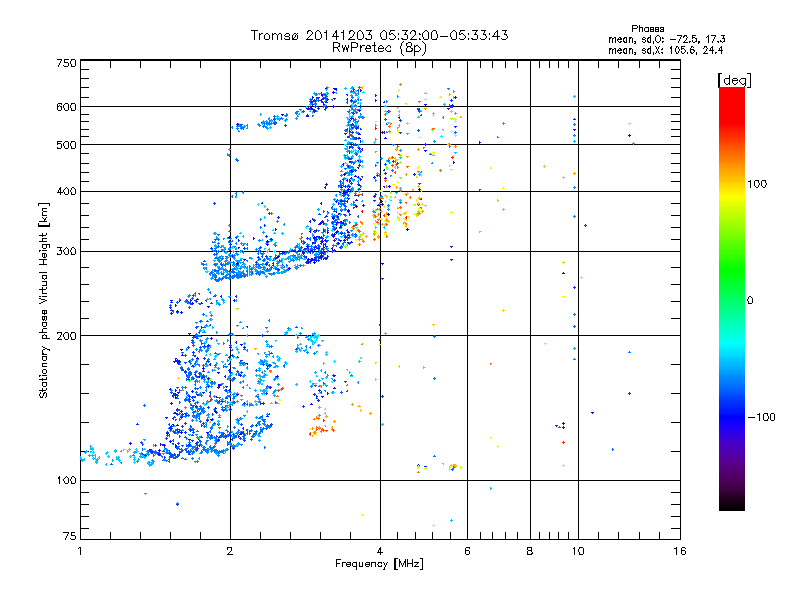Viewport: 800px width, 600px height.
Task: Click the 'Phases' header label
Action: (647, 29)
